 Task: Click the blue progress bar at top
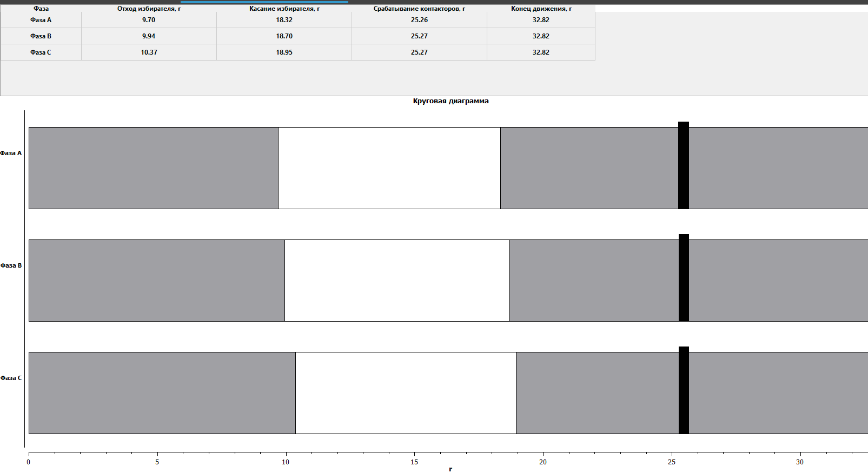[x=264, y=2]
